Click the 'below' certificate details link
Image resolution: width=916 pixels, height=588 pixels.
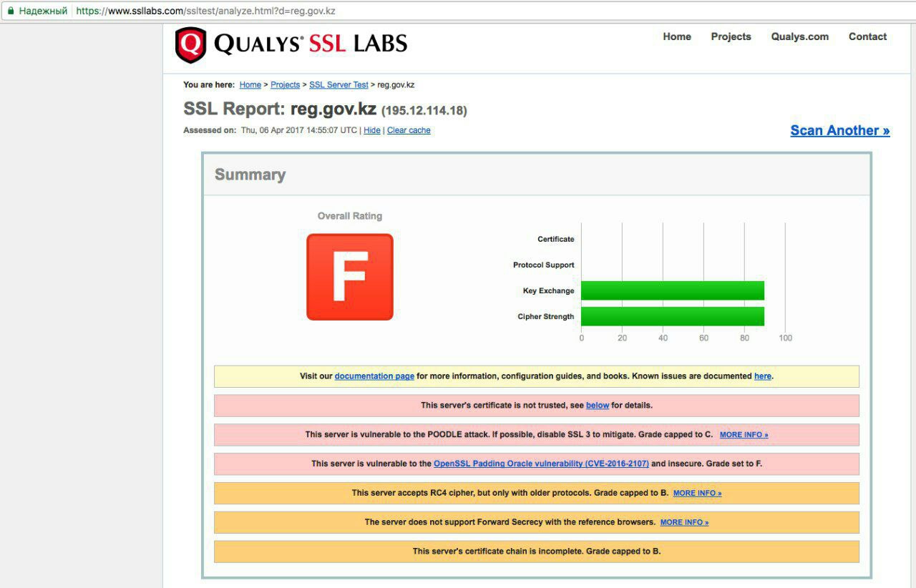(598, 406)
